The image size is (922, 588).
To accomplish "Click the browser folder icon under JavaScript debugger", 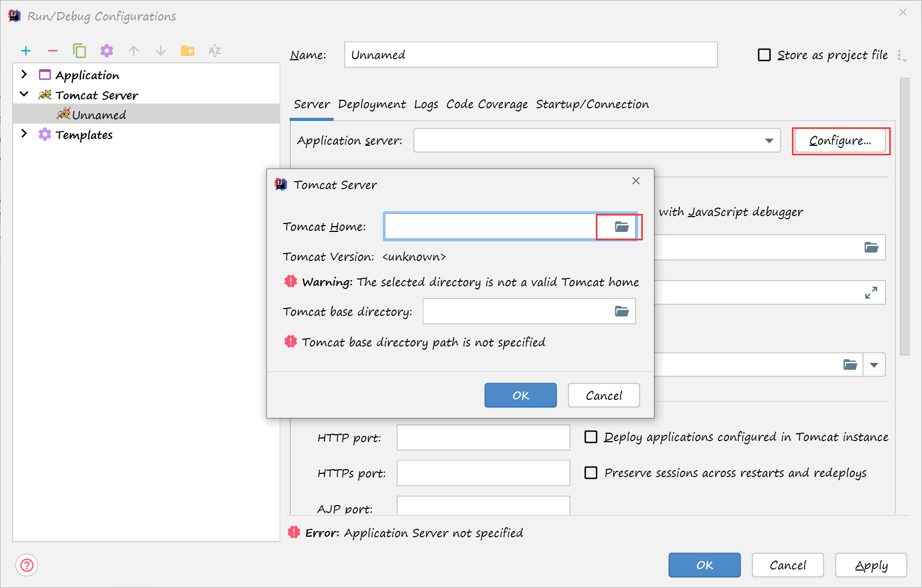I will (871, 247).
